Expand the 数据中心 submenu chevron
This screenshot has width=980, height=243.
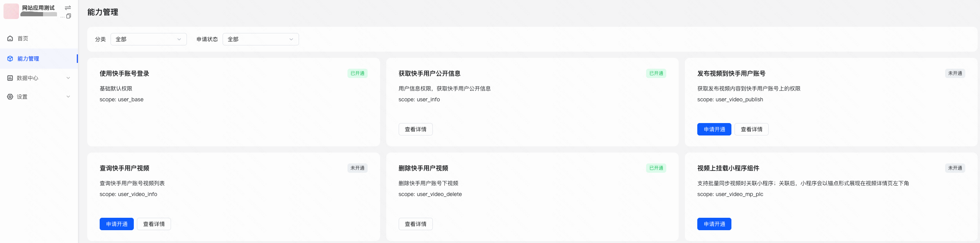[68, 78]
